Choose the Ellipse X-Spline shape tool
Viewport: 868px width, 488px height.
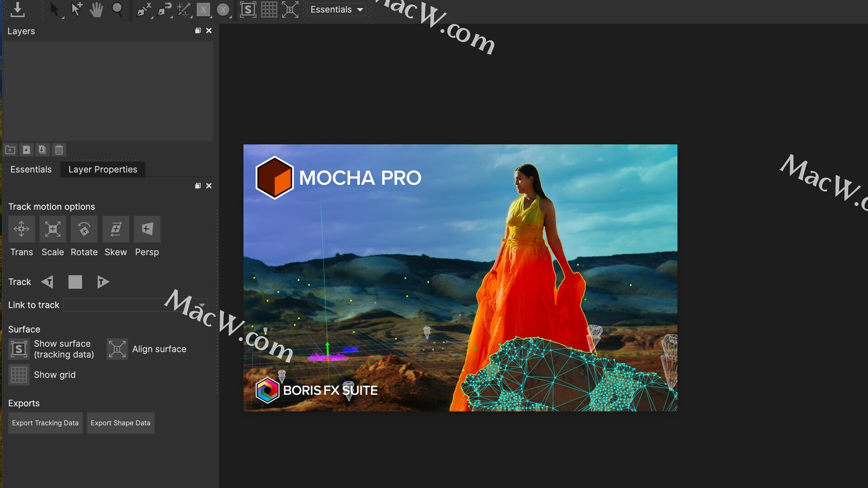point(223,9)
